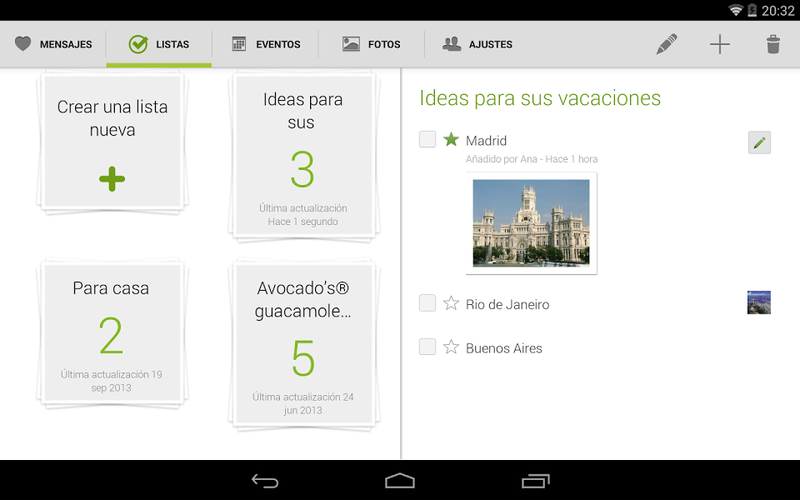Tap the trash delete icon in toolbar
This screenshot has width=800, height=500.
coord(773,44)
